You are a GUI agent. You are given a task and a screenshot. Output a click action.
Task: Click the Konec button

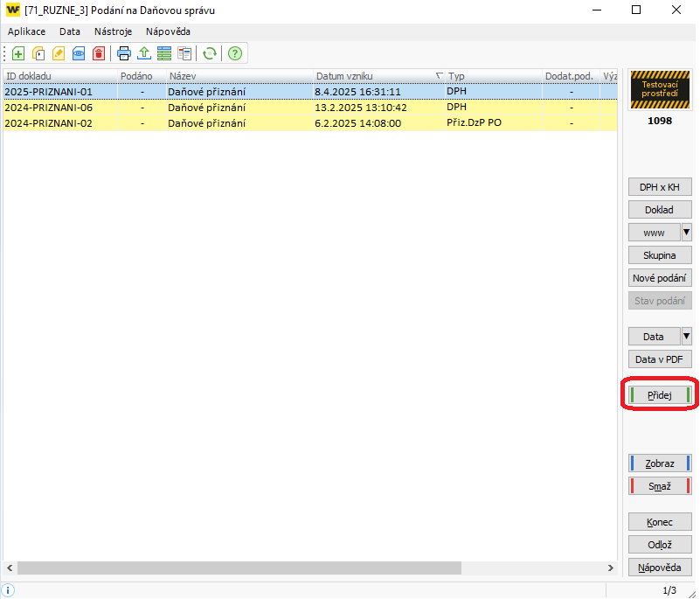(660, 522)
